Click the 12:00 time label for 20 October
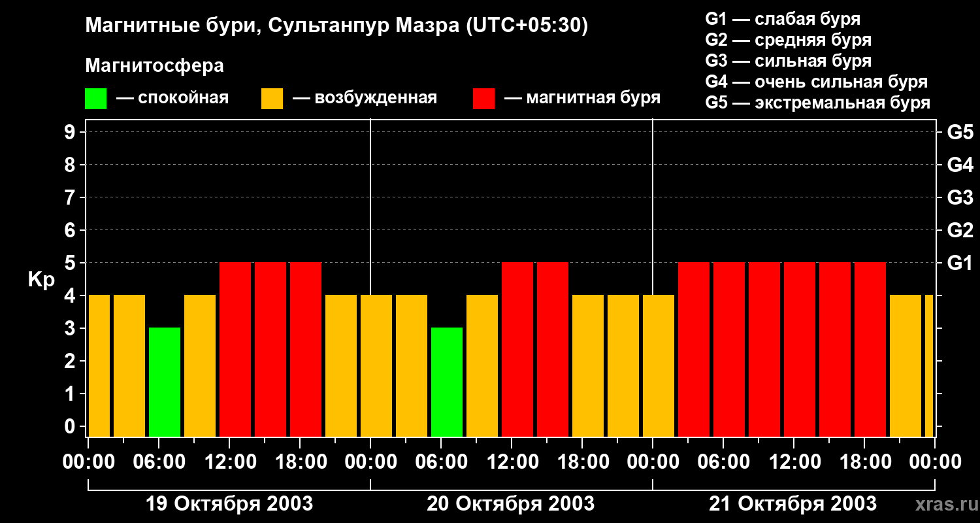This screenshot has height=523, width=980. tap(512, 462)
